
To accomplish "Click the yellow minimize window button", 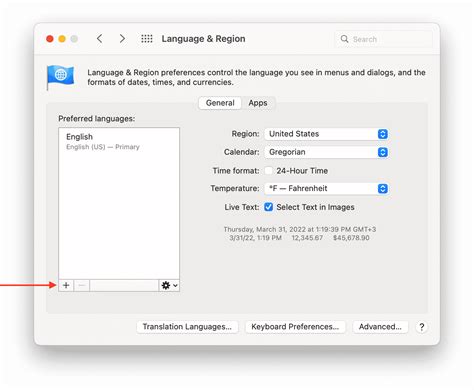I will coord(62,39).
